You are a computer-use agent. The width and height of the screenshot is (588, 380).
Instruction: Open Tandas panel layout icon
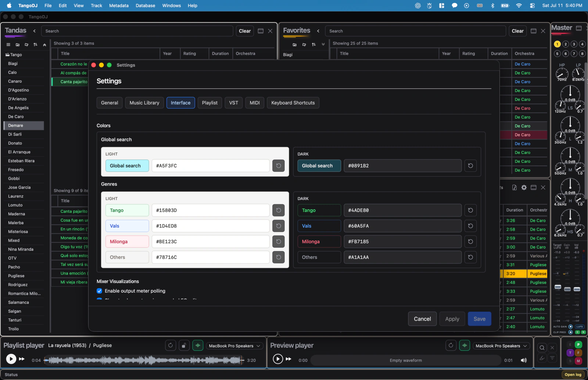point(261,31)
